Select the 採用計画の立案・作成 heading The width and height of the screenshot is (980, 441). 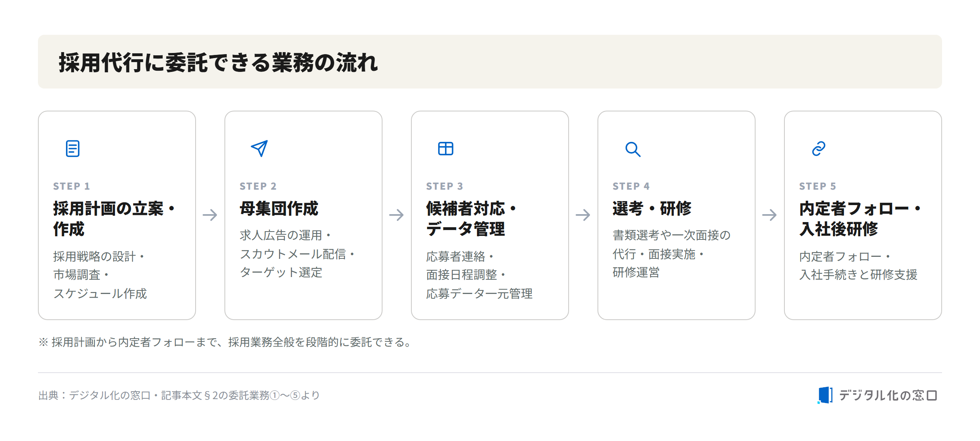(x=115, y=219)
